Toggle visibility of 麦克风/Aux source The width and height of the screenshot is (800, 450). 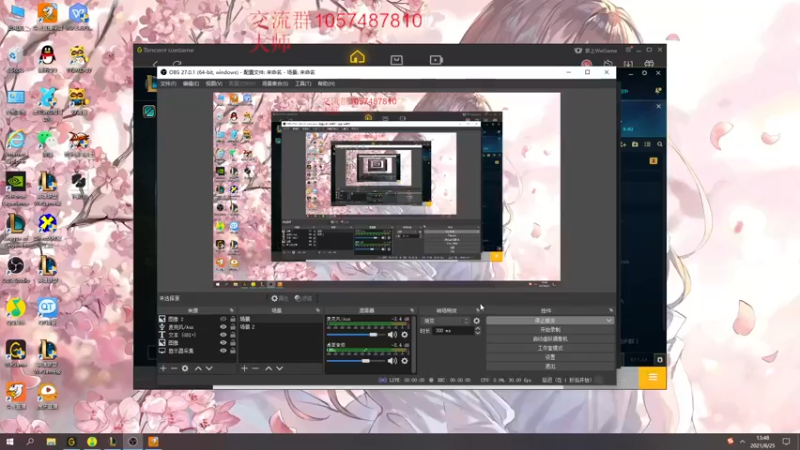[223, 327]
